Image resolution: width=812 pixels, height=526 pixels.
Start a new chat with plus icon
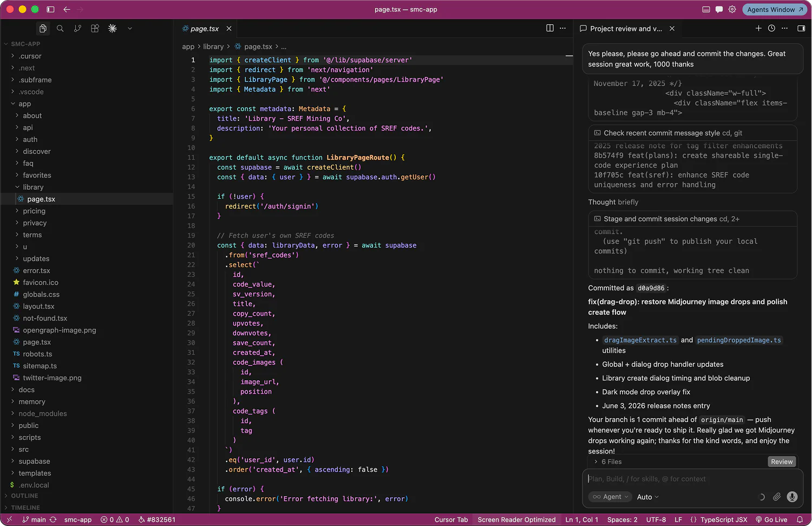click(x=758, y=28)
